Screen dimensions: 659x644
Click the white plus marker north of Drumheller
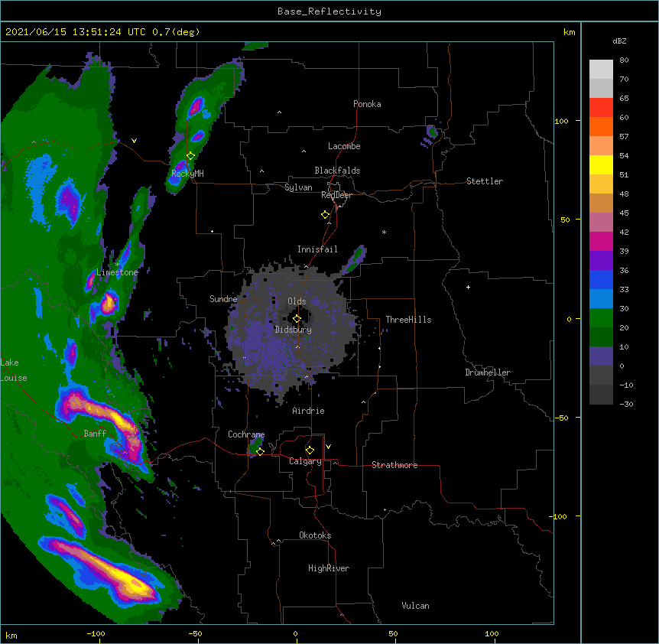click(x=468, y=287)
